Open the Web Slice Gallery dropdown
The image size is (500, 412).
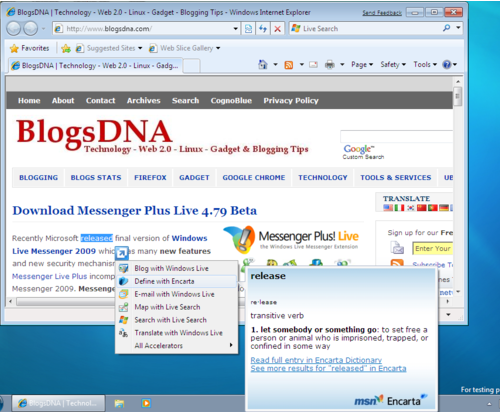[x=218, y=48]
